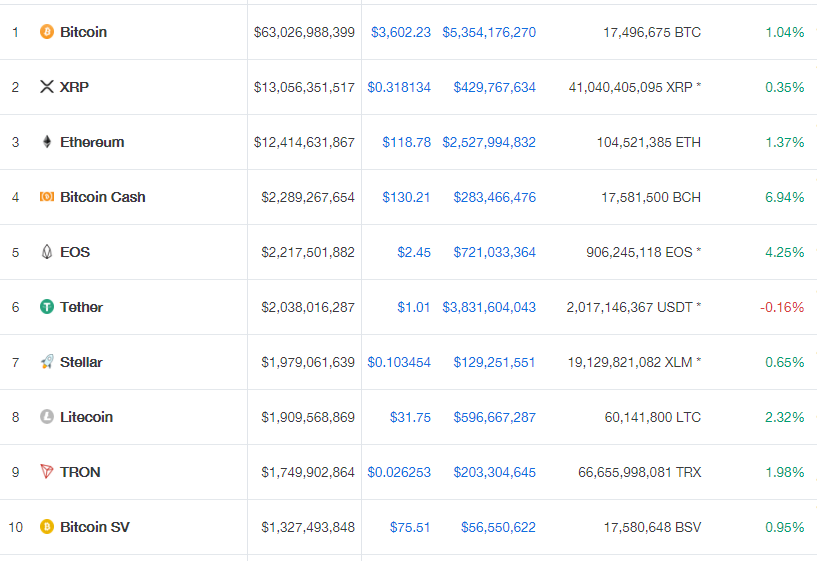Click Litecoin price $31.75
Screen dimensions: 817x561
(x=411, y=417)
